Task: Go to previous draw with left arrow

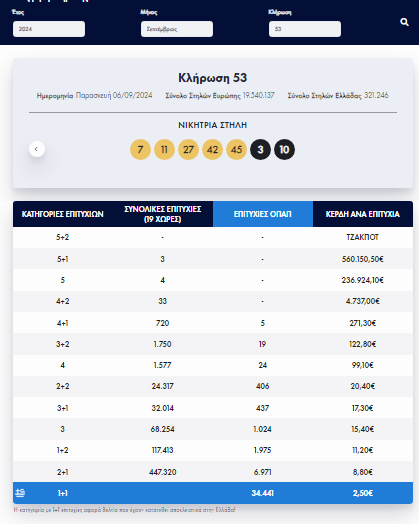Action: (x=37, y=149)
